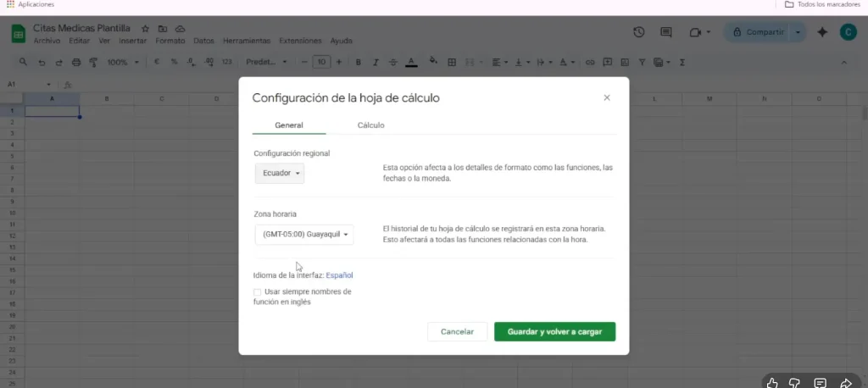868x388 pixels.
Task: Click the Cancelar button
Action: coord(457,331)
